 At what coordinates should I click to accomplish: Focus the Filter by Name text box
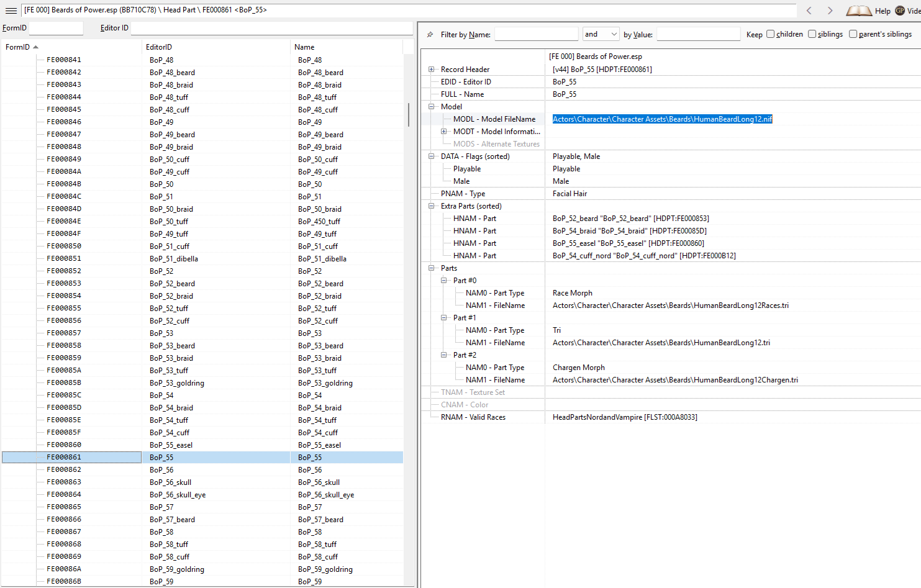(536, 34)
